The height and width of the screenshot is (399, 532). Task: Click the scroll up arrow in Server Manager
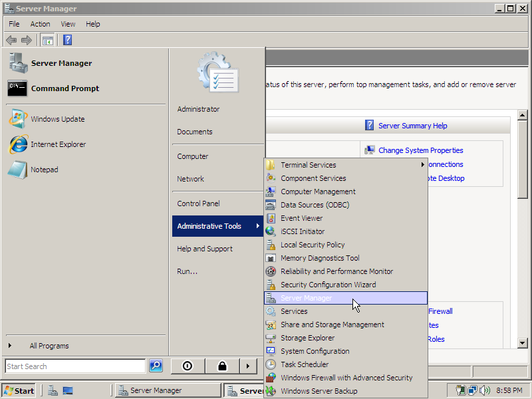pos(523,115)
